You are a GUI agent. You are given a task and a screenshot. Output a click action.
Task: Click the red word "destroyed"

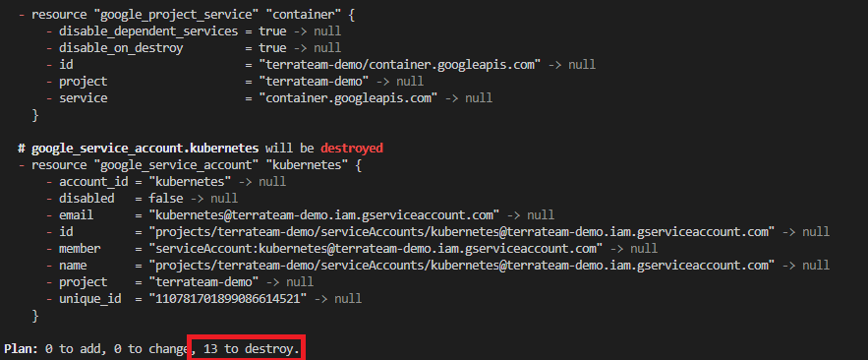pyautogui.click(x=352, y=149)
